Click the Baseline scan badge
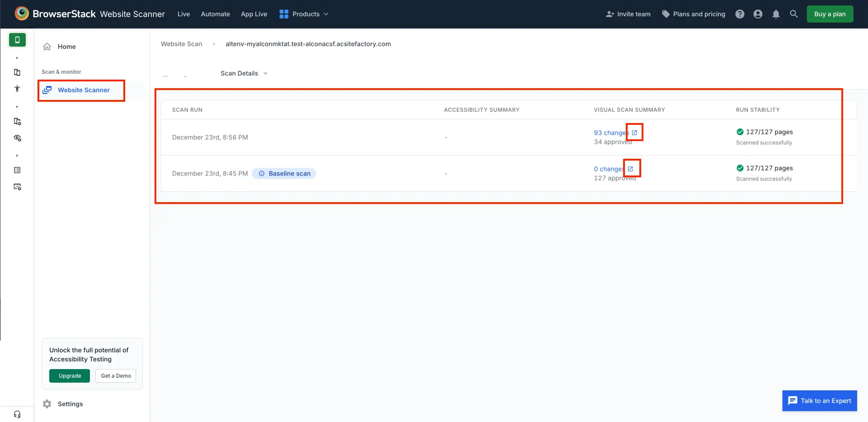This screenshot has width=868, height=422. pyautogui.click(x=284, y=174)
